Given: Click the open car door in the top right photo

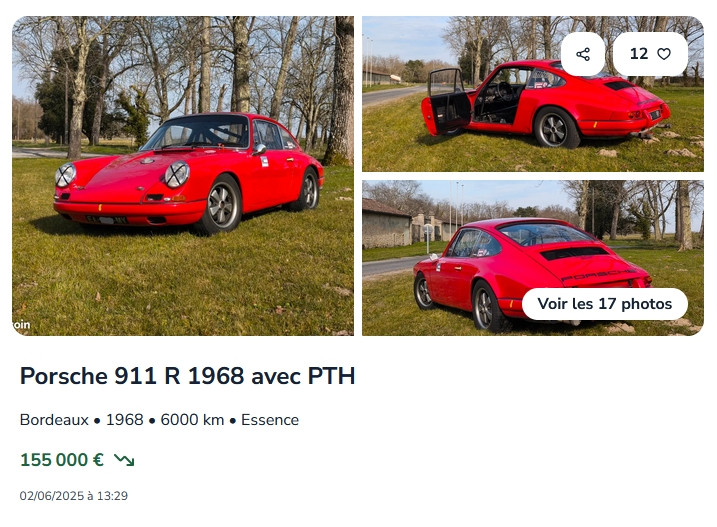Looking at the screenshot, I should (446, 102).
